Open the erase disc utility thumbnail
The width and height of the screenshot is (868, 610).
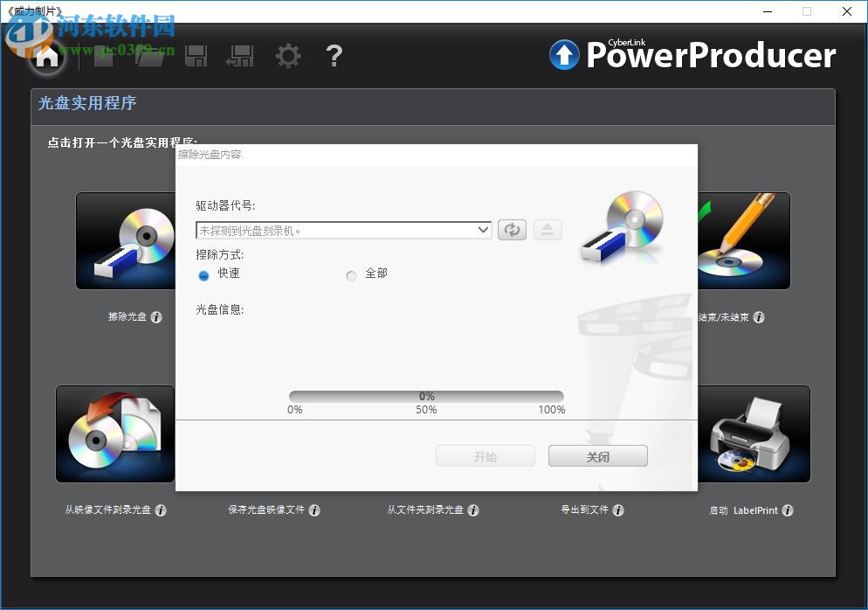tap(126, 241)
